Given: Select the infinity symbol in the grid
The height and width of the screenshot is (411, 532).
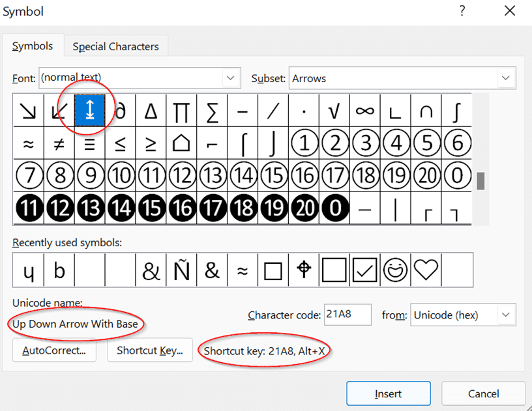Looking at the screenshot, I should coord(365,109).
